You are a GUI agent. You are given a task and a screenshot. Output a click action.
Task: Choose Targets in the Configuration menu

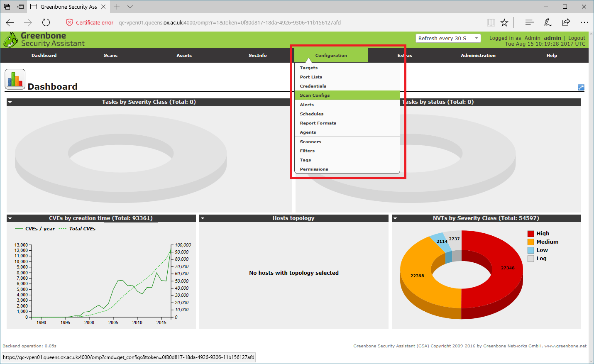[309, 68]
